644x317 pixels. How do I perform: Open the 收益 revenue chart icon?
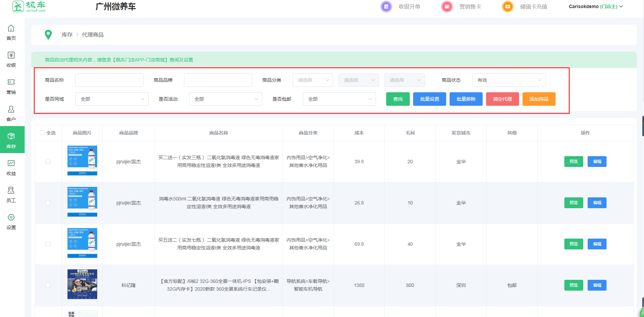click(11, 164)
